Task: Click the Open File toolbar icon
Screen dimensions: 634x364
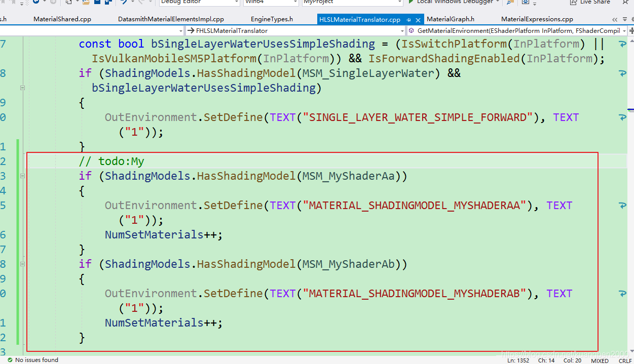Action: coord(85,3)
